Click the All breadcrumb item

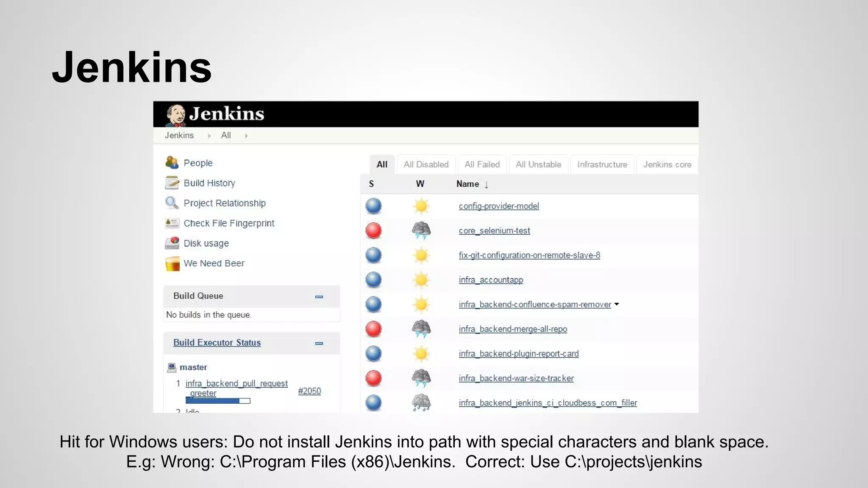(226, 136)
